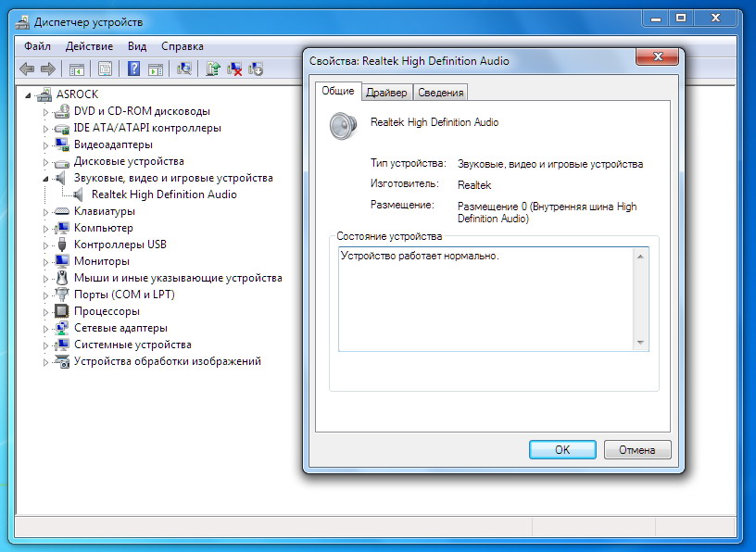Screen dimensions: 756x552
Task: Click the Устройства обработки изображений camera icon
Action: click(x=62, y=361)
